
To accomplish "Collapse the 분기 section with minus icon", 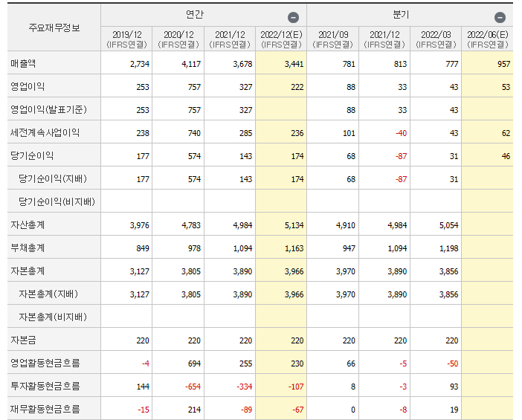I will click(x=500, y=17).
